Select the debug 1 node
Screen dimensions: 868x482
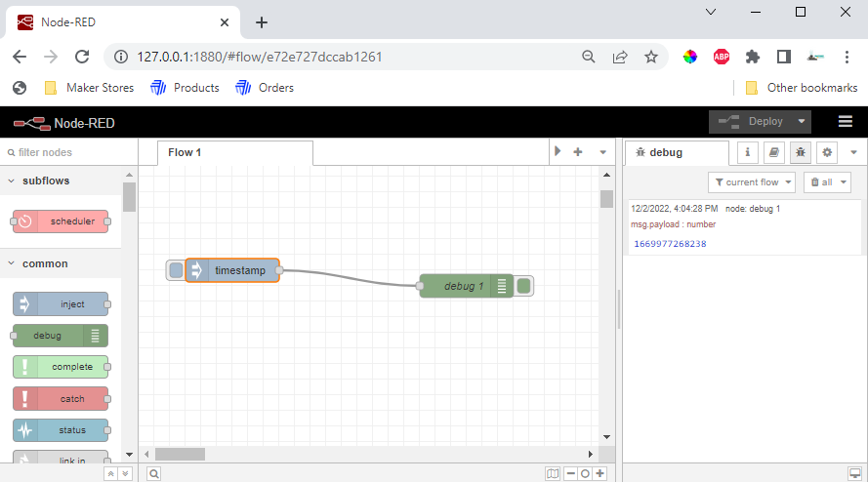point(467,286)
